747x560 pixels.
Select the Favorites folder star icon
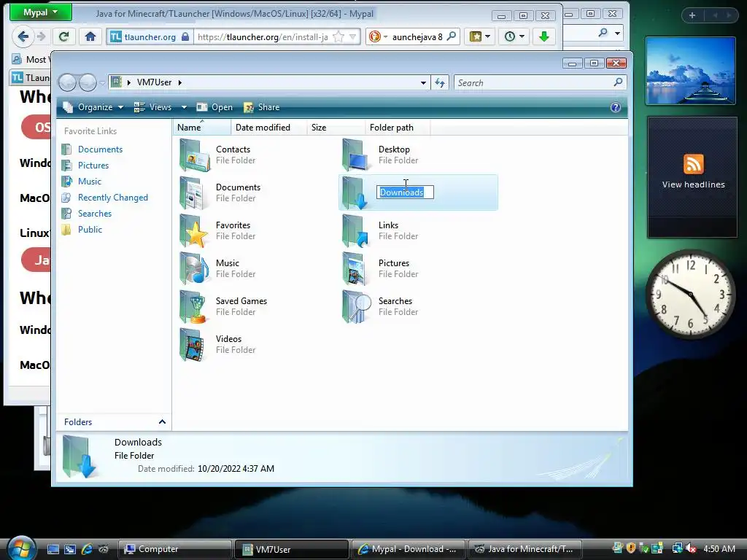pyautogui.click(x=194, y=231)
